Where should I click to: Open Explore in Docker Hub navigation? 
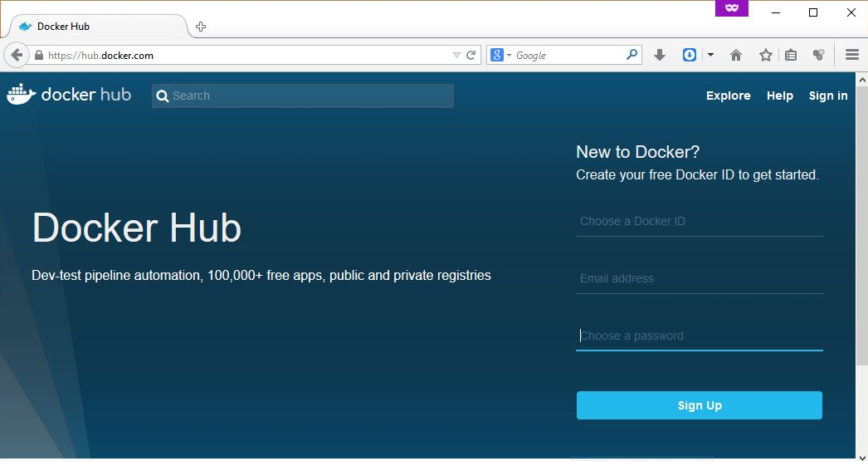click(x=728, y=96)
